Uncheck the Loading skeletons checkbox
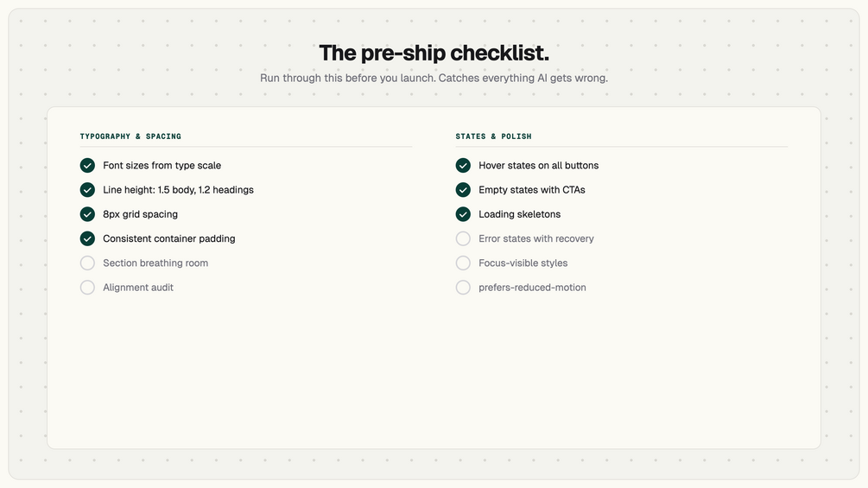 point(463,214)
